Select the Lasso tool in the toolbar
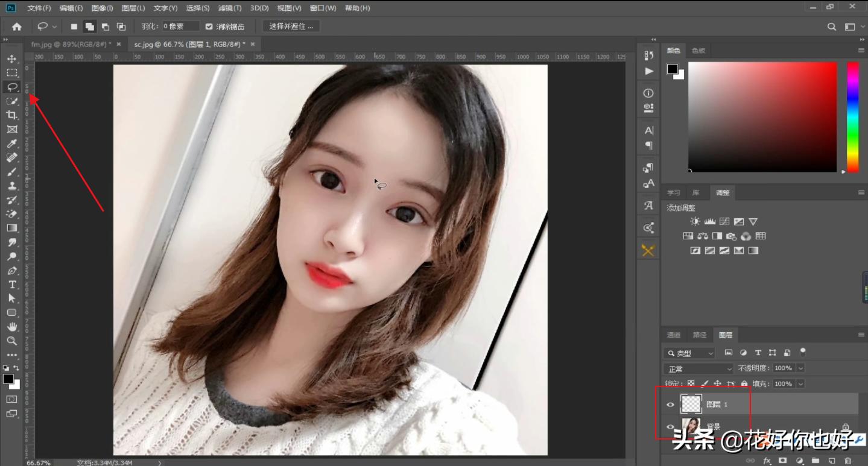The height and width of the screenshot is (466, 868). 12,87
